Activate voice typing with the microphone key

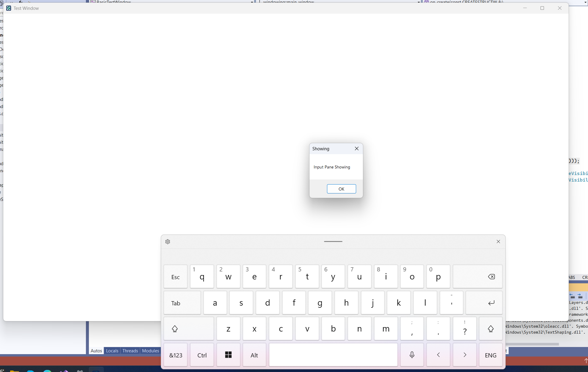412,355
